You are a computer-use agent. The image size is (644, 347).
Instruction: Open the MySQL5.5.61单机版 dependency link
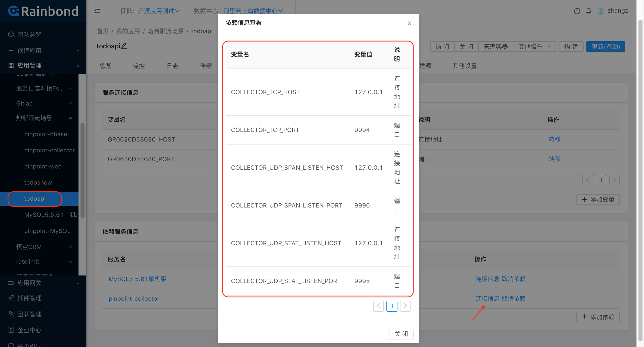tap(138, 279)
